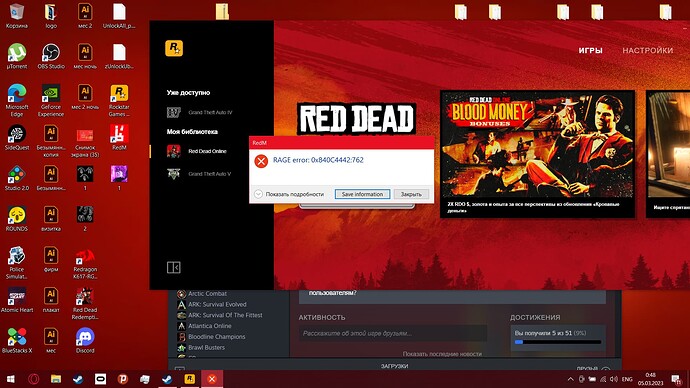The height and width of the screenshot is (388, 690).
Task: Open the НАСТРОЙКИ tab
Action: pyautogui.click(x=647, y=51)
